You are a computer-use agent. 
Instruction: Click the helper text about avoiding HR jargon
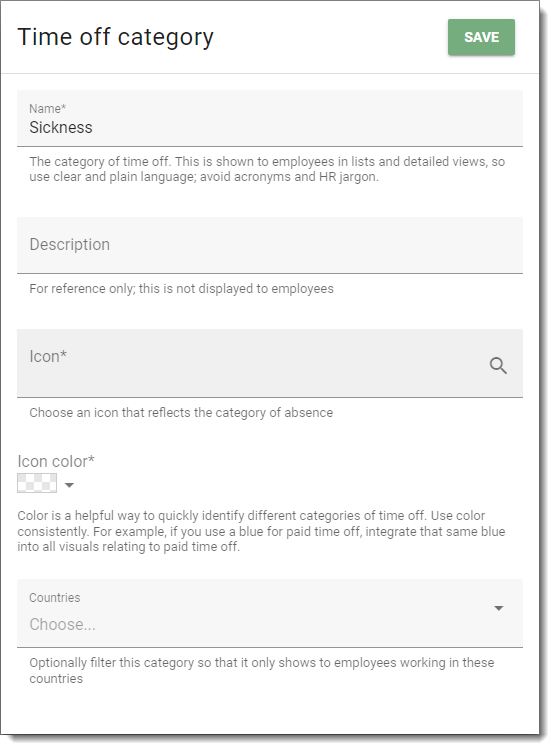(267, 169)
